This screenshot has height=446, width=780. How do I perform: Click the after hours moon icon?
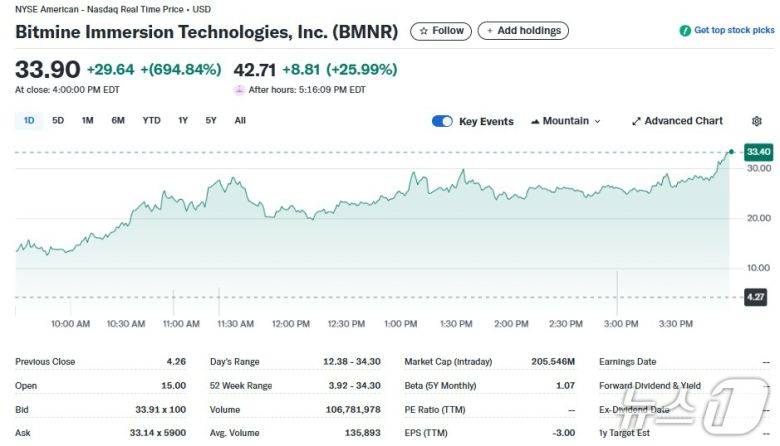(239, 90)
